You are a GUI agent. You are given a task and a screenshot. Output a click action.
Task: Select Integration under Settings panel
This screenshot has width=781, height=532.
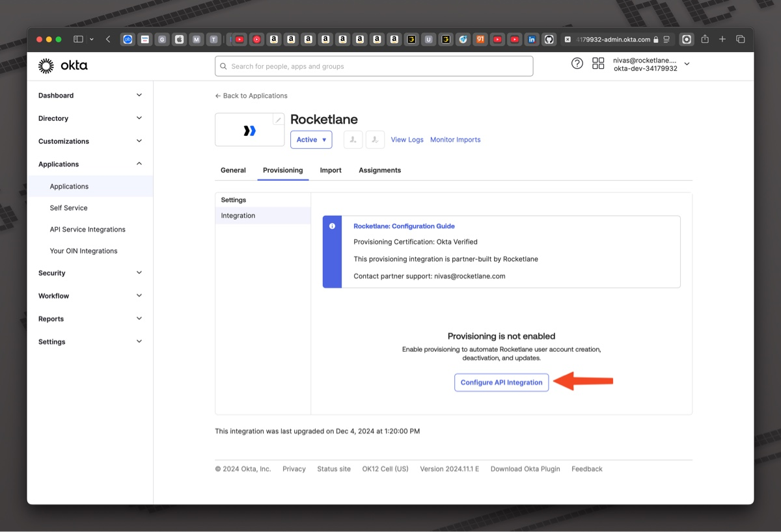(x=263, y=215)
